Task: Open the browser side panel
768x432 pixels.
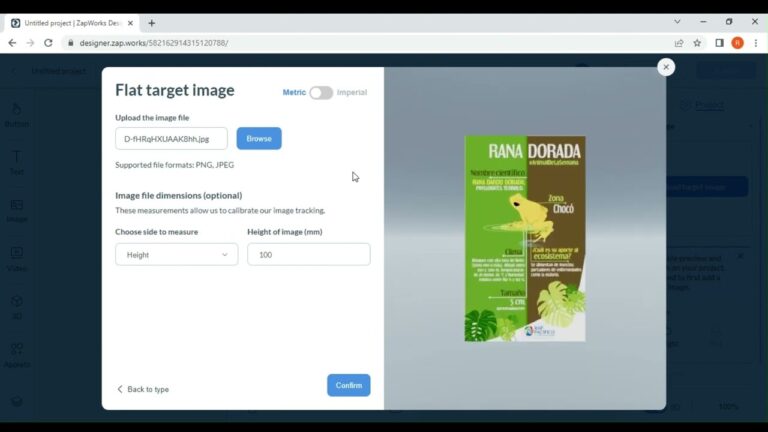Action: coord(719,43)
